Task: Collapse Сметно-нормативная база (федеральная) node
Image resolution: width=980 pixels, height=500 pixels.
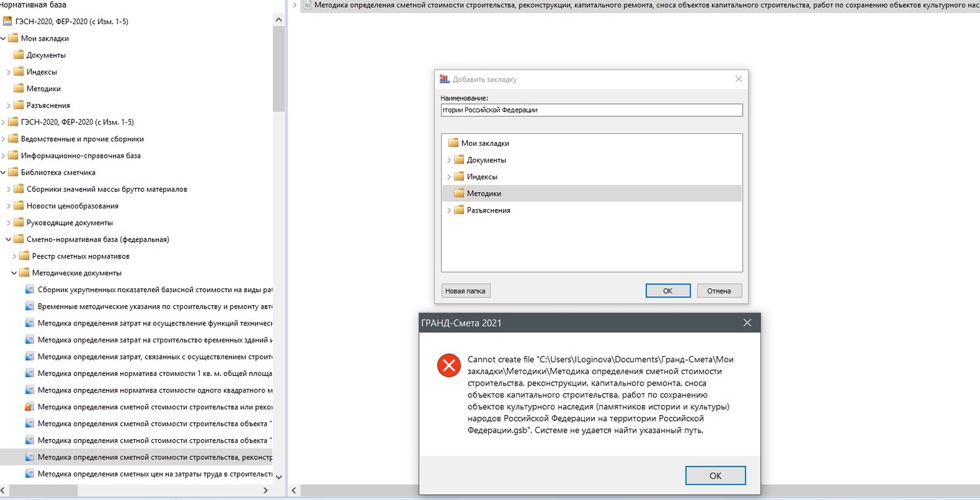Action: coord(8,239)
